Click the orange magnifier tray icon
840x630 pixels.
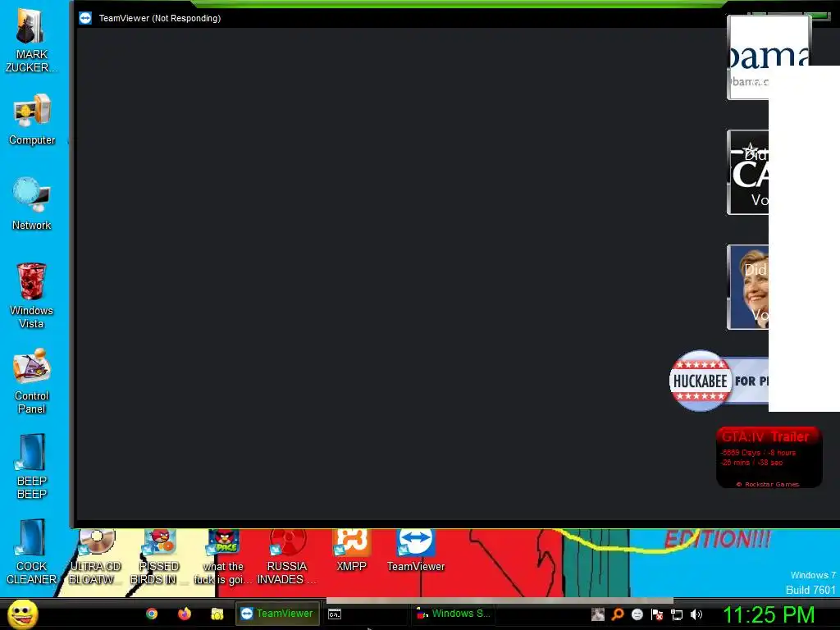point(618,614)
